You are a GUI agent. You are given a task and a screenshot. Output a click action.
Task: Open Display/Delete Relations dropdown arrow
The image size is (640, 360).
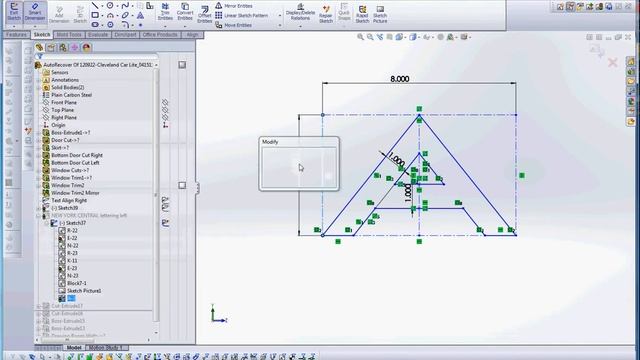300,27
